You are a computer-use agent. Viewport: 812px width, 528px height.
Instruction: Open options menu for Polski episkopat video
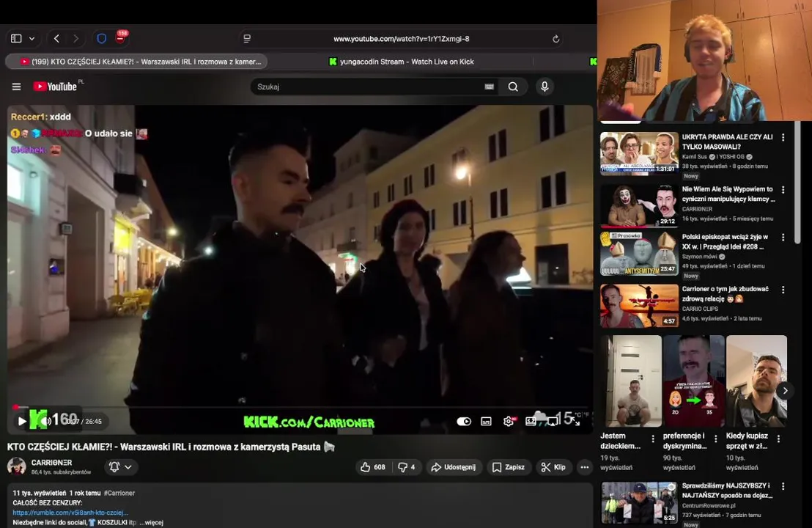(783, 238)
